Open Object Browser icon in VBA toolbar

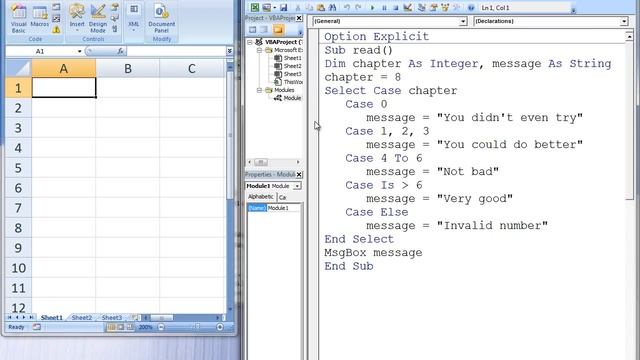[445, 7]
